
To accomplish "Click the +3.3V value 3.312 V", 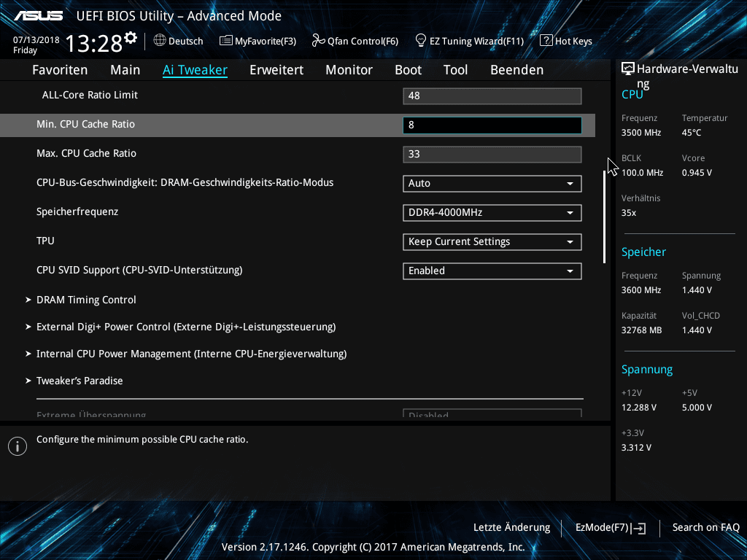I will [636, 448].
